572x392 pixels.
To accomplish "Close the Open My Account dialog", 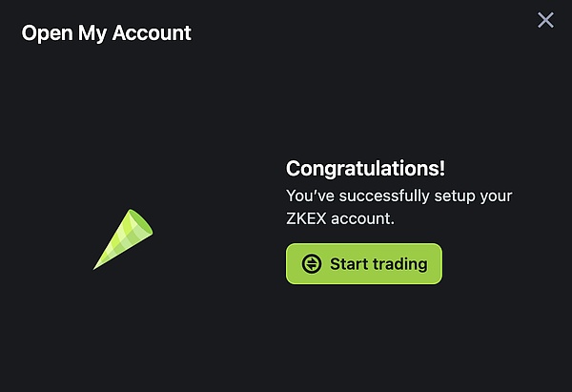I will [x=545, y=20].
